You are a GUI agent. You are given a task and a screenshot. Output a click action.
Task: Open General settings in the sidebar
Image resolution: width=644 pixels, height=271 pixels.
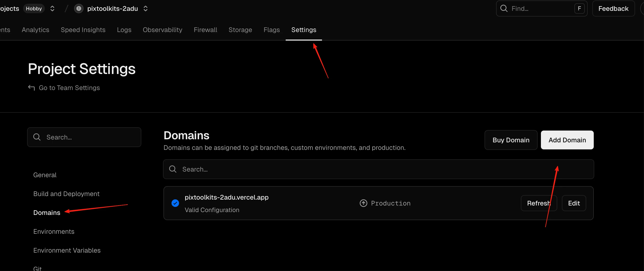click(45, 175)
